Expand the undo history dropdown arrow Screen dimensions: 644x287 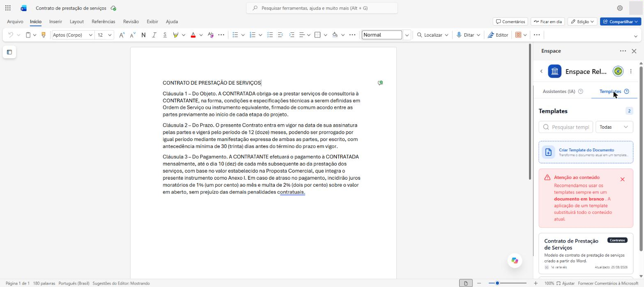[x=18, y=35]
